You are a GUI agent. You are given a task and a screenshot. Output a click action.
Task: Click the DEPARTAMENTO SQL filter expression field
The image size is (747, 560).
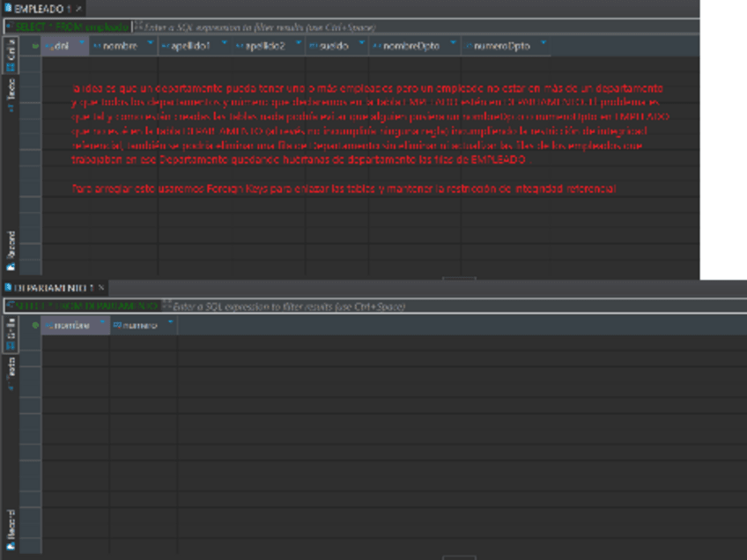pos(440,306)
